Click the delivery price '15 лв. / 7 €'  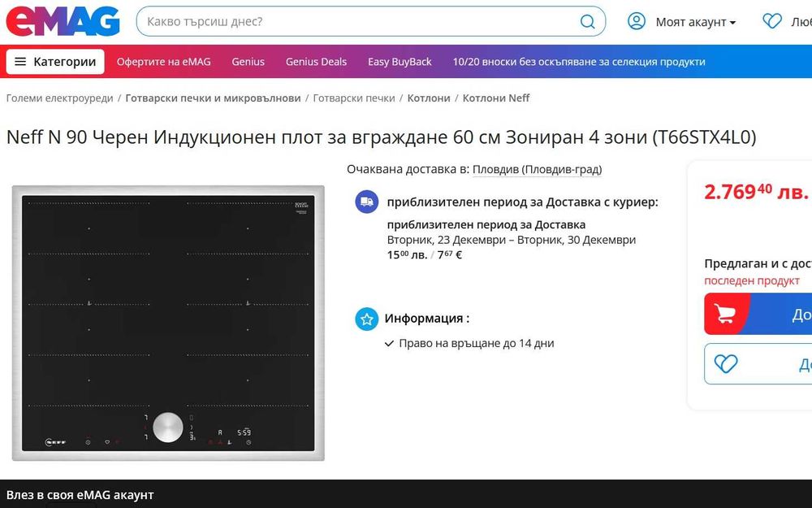pyautogui.click(x=425, y=255)
